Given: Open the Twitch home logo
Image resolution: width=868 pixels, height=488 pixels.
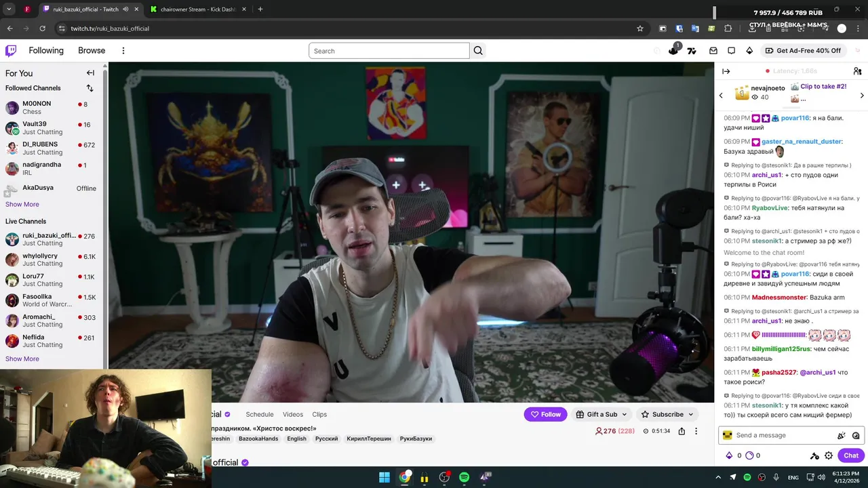Looking at the screenshot, I should click(x=11, y=50).
